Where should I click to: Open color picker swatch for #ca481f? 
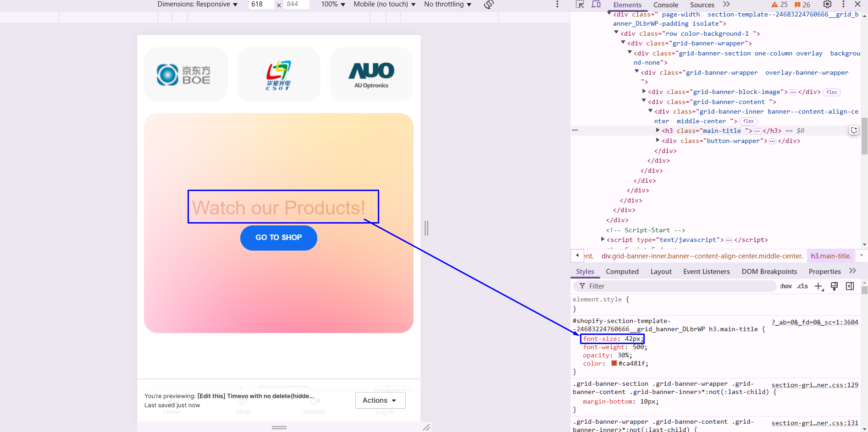[x=614, y=363]
